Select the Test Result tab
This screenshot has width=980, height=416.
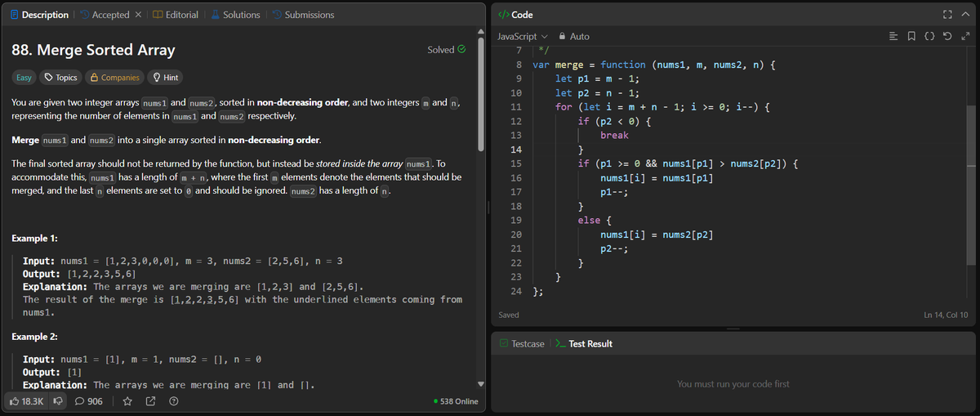(584, 343)
